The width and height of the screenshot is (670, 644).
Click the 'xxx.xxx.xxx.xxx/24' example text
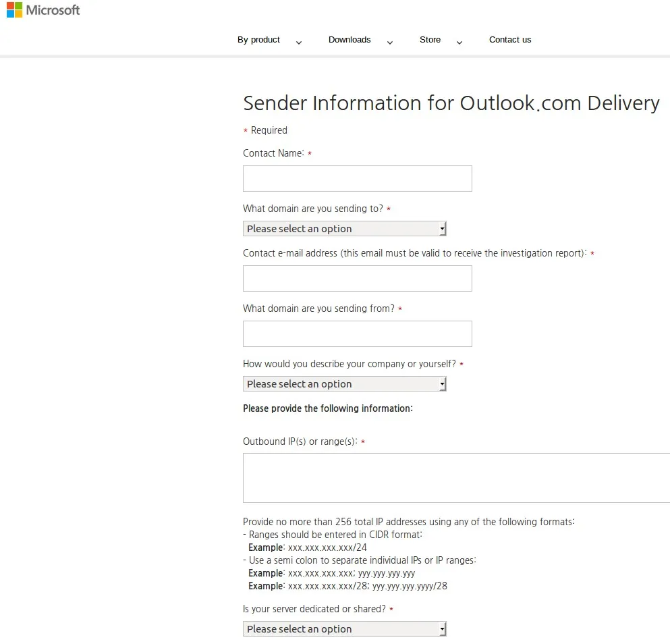(327, 547)
